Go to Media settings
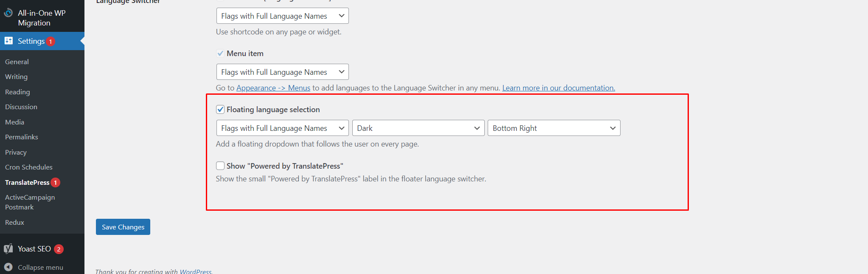868x274 pixels. pos(14,122)
